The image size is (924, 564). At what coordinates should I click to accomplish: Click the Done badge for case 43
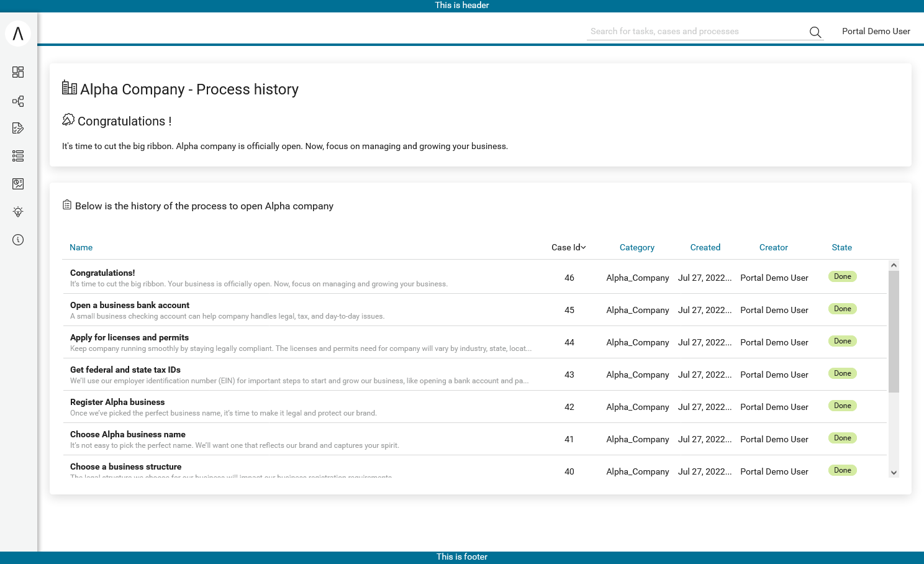pos(843,373)
